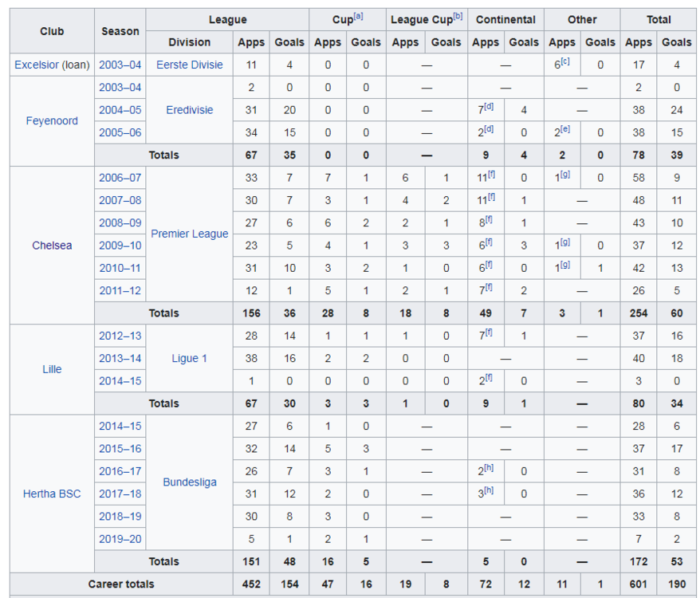Click the Eredivisie division link
Screen dimensions: 700x598
tap(189, 110)
